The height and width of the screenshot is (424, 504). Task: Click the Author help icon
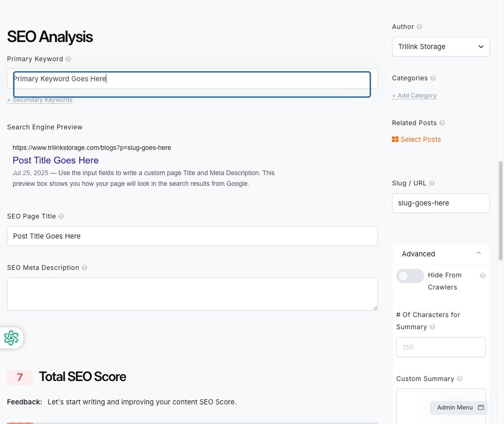[419, 27]
